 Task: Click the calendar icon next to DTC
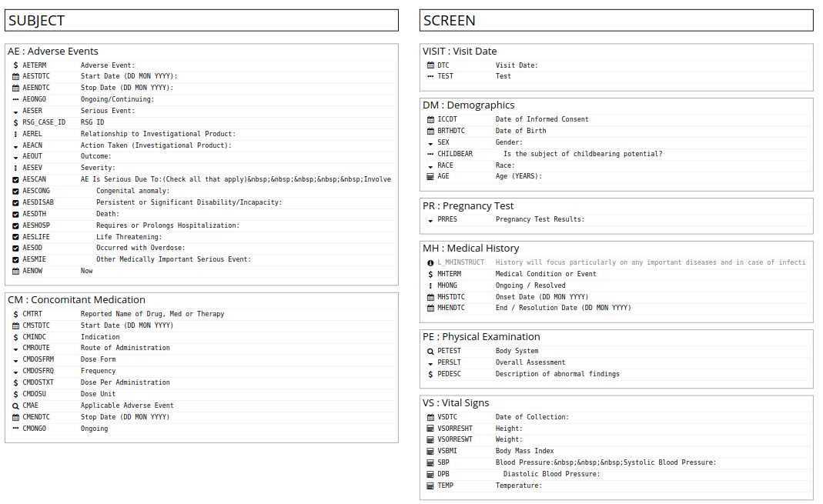[x=430, y=65]
